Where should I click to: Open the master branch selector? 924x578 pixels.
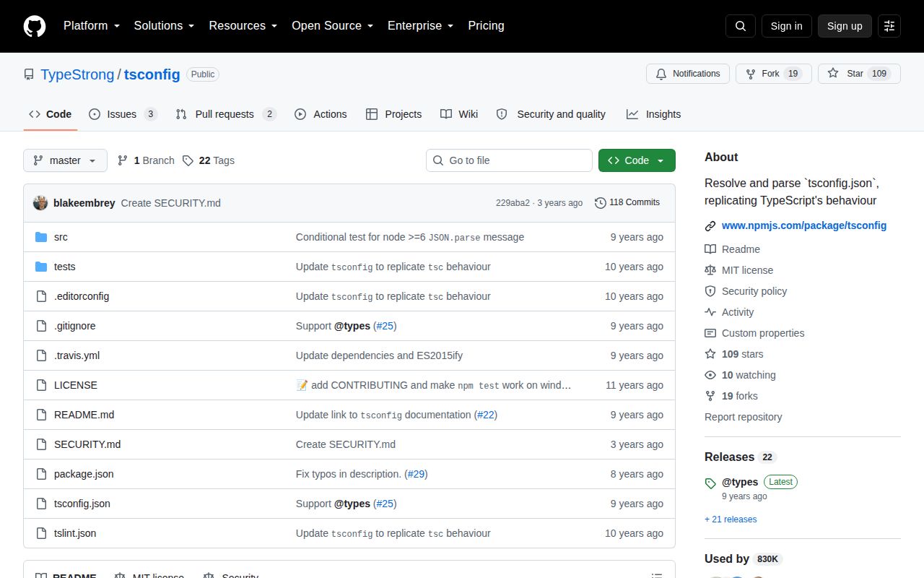[65, 160]
